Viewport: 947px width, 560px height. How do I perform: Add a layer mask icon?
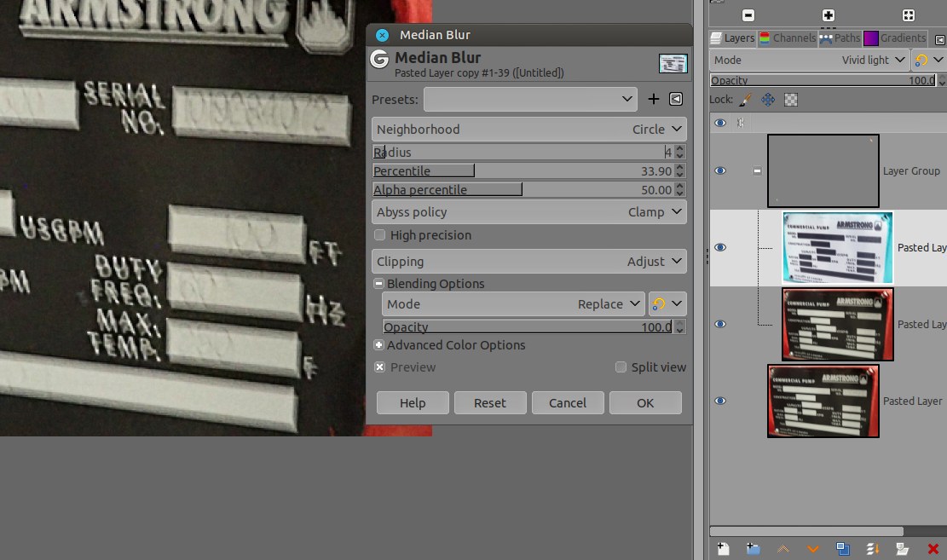pos(903,549)
